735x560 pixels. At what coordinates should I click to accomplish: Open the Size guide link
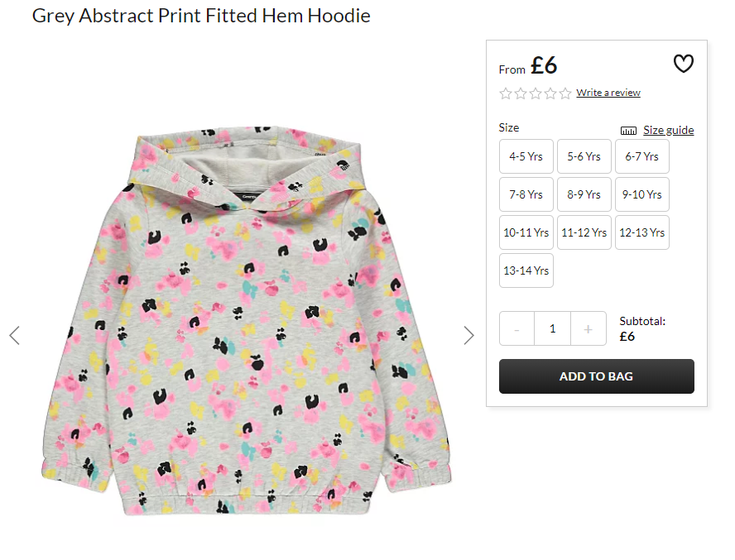pyautogui.click(x=669, y=130)
